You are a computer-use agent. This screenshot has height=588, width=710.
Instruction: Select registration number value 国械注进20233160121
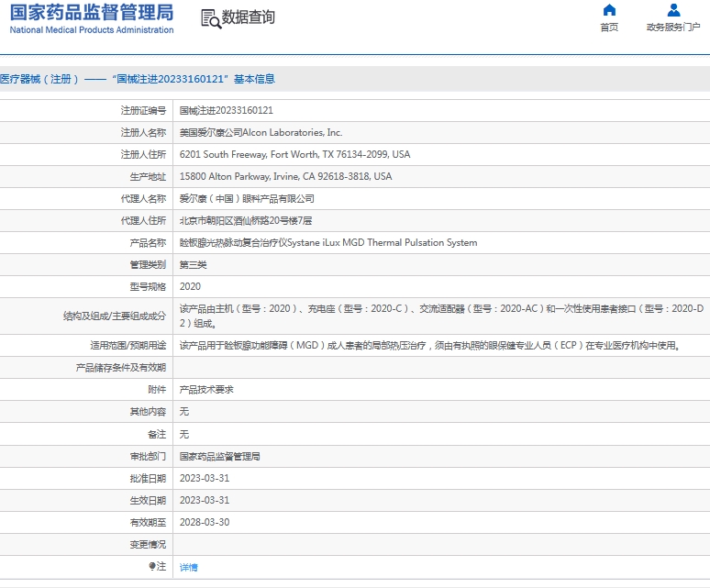227,110
